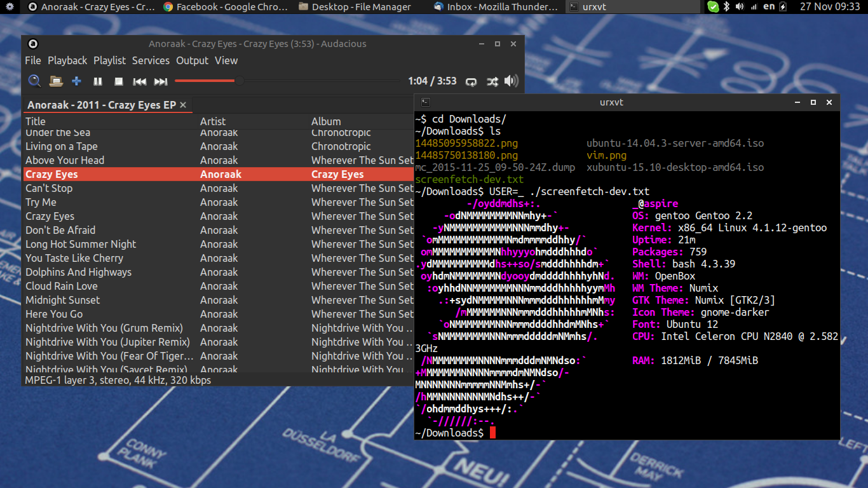The width and height of the screenshot is (868, 488).
Task: Select the Anoraak - 2011 - Crazy Eyes EP tab
Action: tap(102, 105)
